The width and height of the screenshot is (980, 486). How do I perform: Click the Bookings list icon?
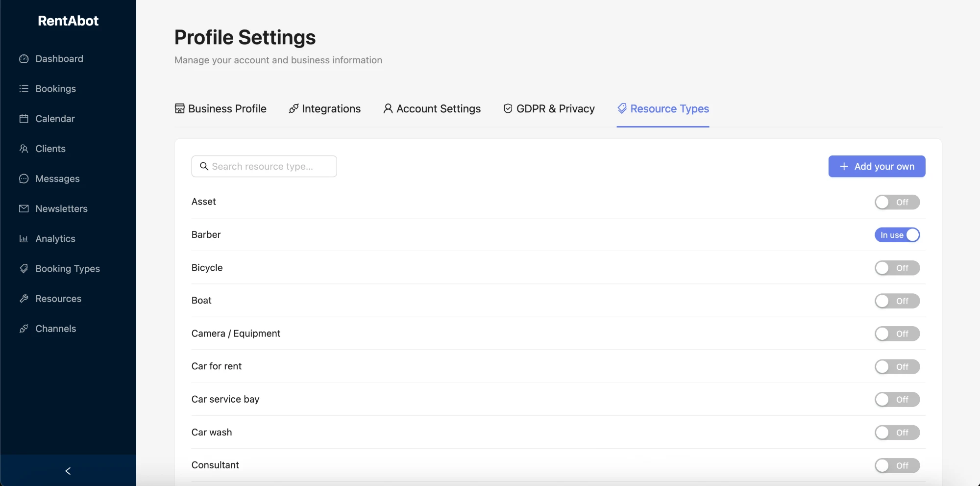(24, 89)
